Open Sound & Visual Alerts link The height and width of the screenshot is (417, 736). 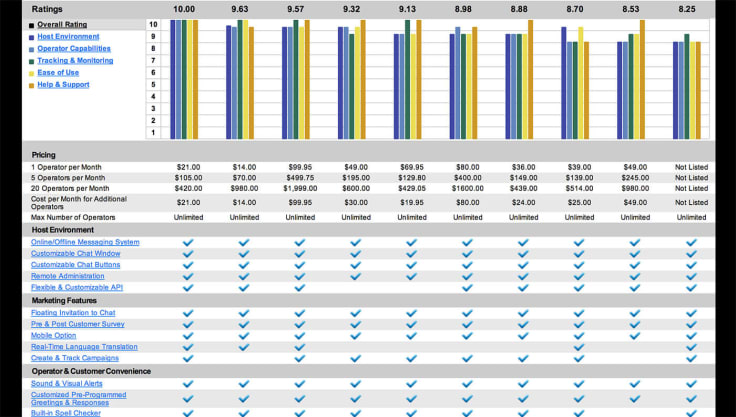point(67,383)
